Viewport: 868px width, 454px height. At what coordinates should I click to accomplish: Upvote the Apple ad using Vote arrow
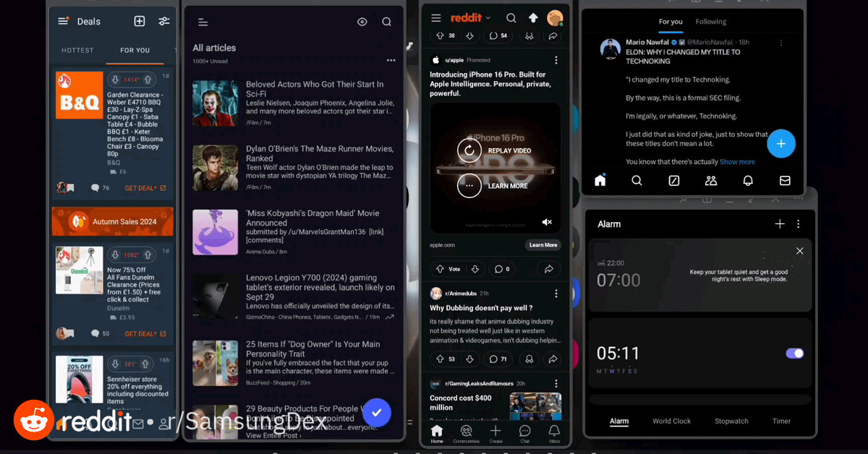click(x=439, y=269)
